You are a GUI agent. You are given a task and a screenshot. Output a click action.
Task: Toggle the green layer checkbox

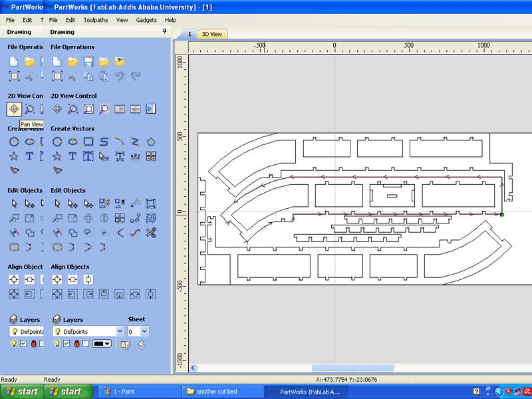click(x=66, y=343)
